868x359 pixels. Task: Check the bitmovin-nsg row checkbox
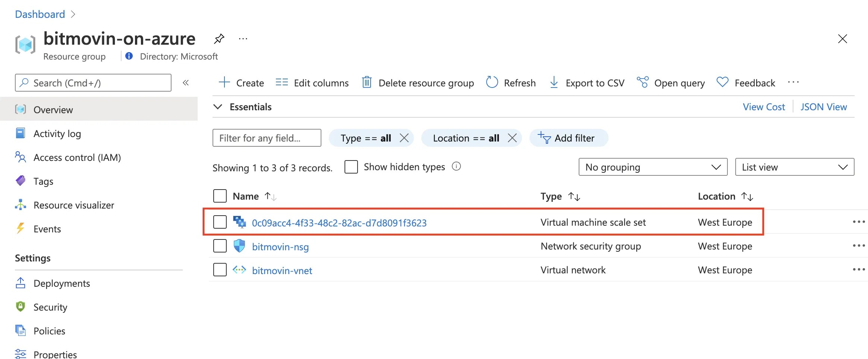[x=220, y=246]
